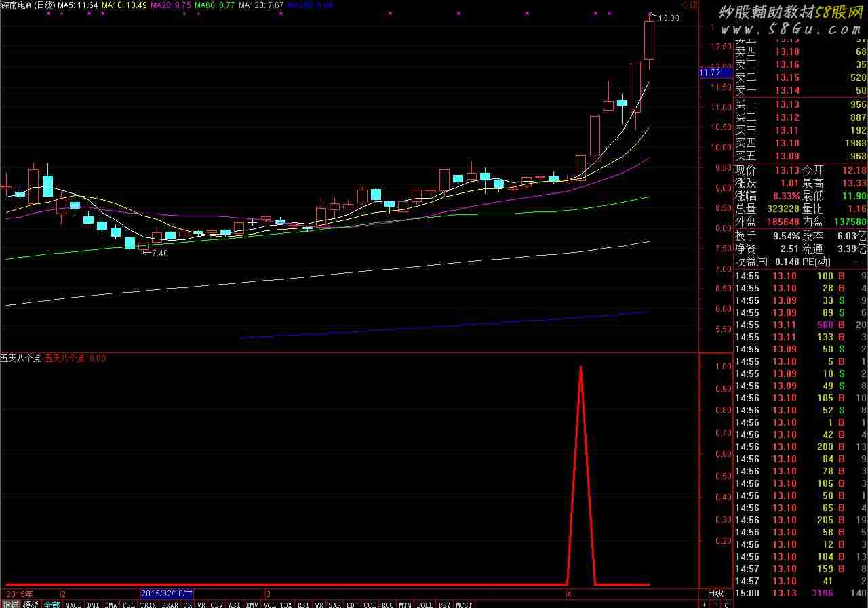Select the CR indicator tab
Viewport: 868px width, 608px height.
187,604
